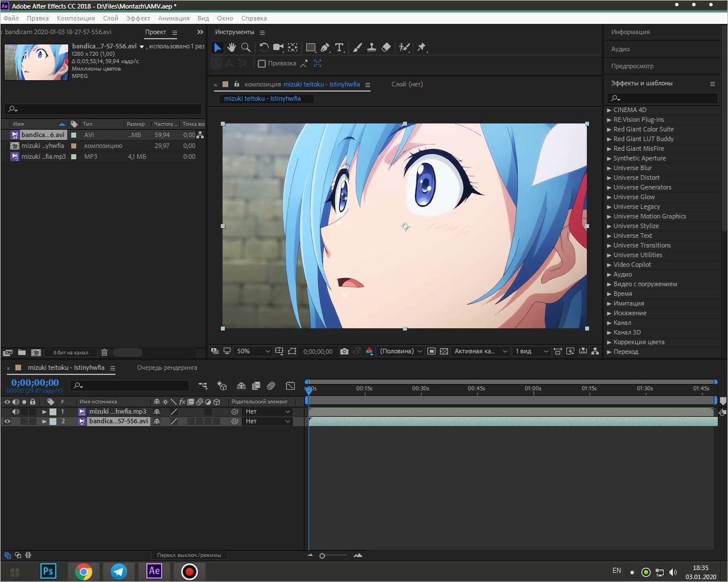Open the Graph Editor icon
728x582 pixels.
(x=290, y=386)
